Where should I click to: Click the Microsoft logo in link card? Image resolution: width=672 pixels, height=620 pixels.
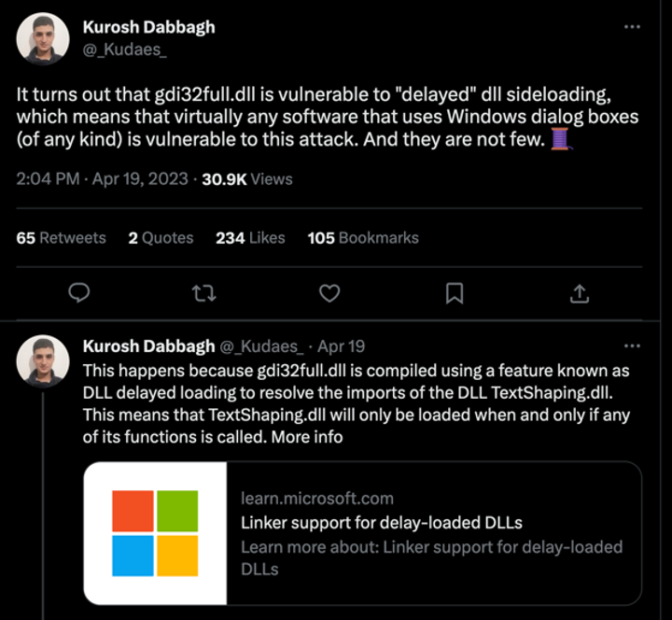coord(155,533)
